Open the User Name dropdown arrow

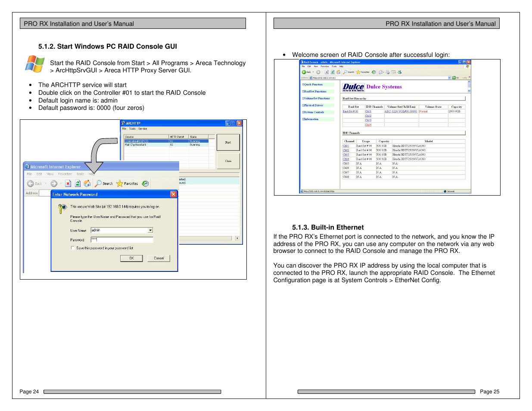tap(150, 230)
